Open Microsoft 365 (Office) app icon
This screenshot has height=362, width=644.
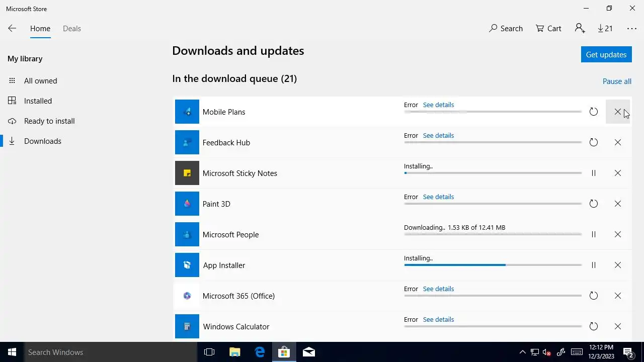click(x=187, y=296)
